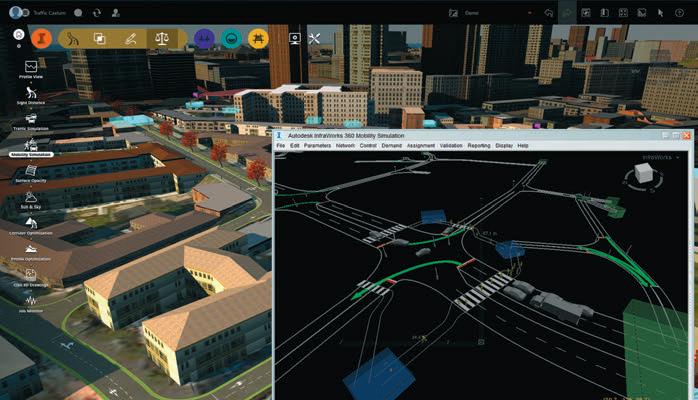Screen dimensions: 698x400
Task: Open Edit menu in Mobility Simulation window
Action: pyautogui.click(x=295, y=145)
